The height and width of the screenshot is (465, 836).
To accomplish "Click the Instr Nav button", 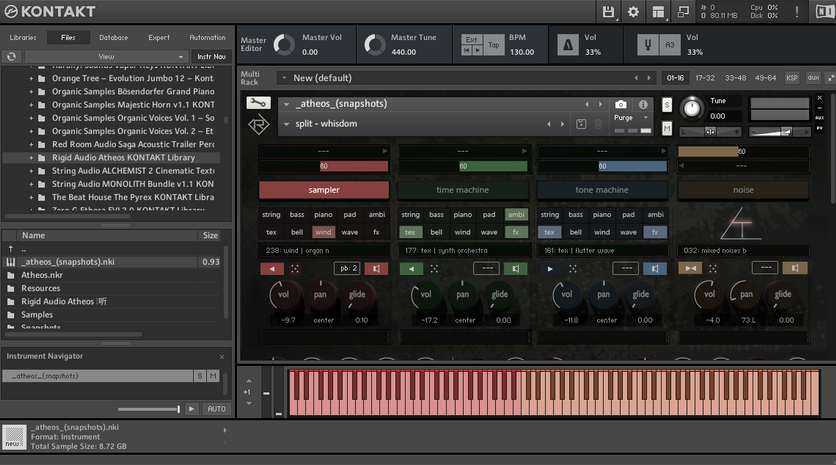I will [x=212, y=57].
